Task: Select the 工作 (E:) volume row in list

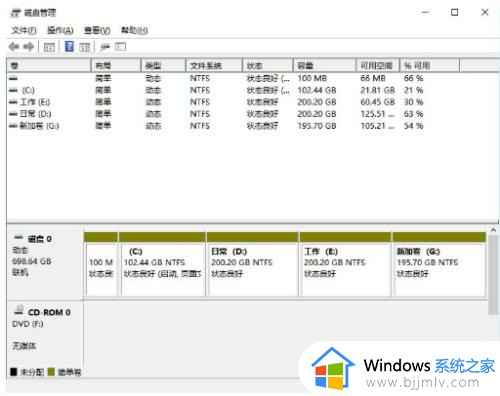Action: point(233,102)
